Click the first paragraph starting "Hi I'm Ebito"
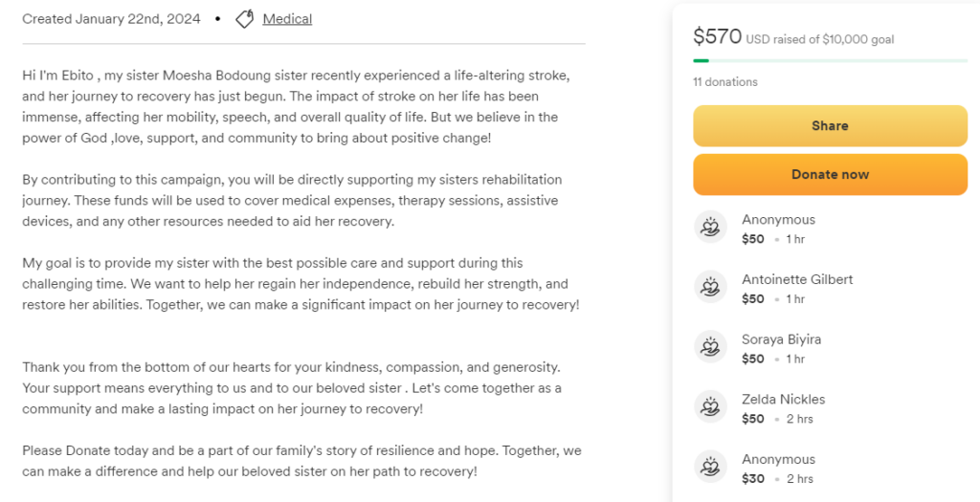The width and height of the screenshot is (980, 502). pos(297,106)
